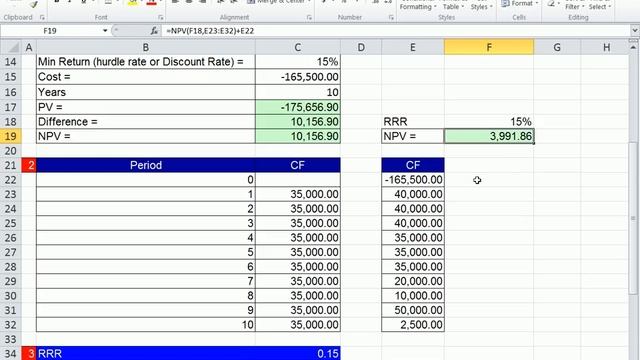Select column C header
Viewport: 640px width, 360px height.
click(298, 48)
